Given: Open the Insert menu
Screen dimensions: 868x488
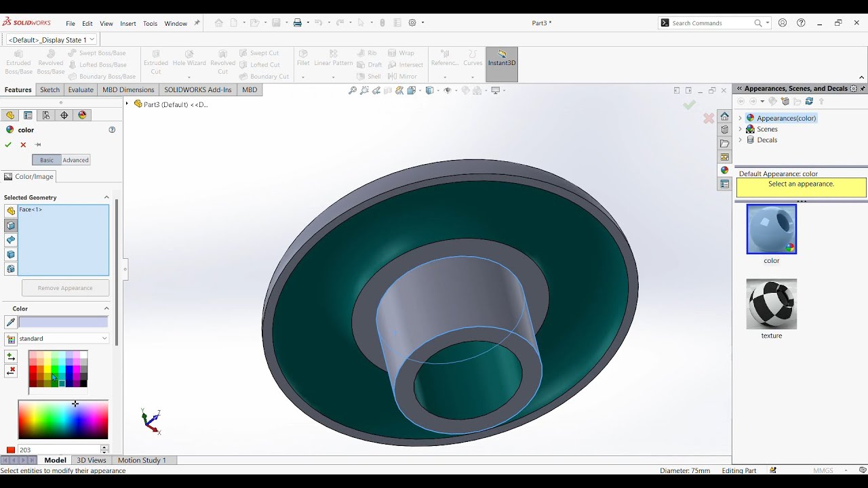Looking at the screenshot, I should pos(128,24).
